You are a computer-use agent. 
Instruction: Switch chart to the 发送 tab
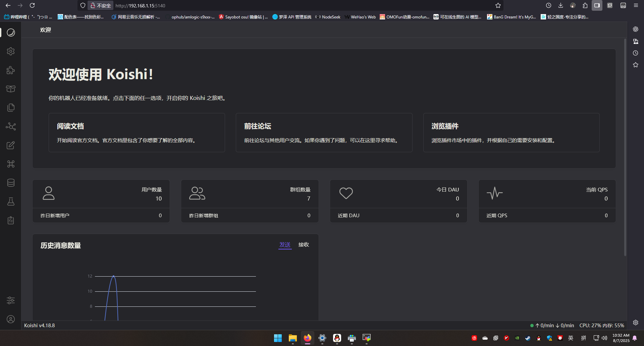[285, 245]
